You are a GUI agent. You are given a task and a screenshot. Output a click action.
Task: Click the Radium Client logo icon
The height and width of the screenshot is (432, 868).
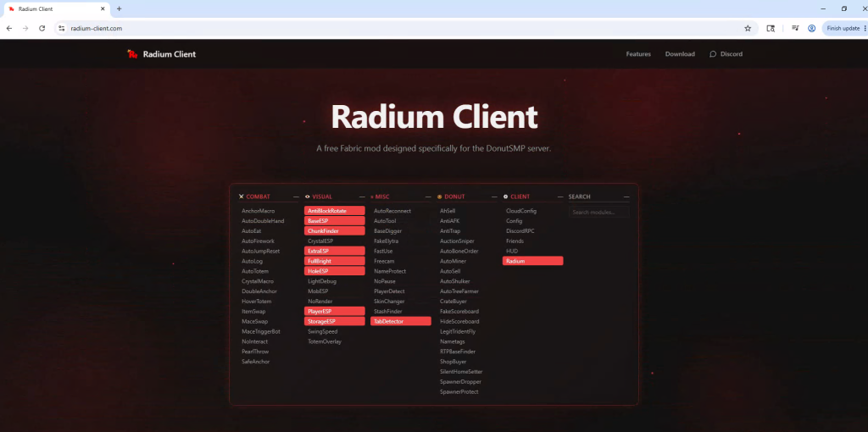131,53
